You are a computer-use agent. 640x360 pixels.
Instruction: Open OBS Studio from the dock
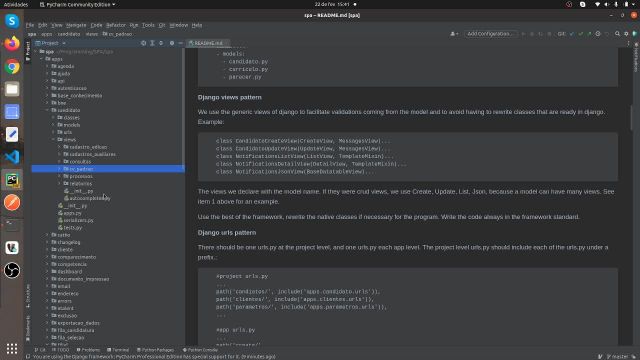click(12, 270)
